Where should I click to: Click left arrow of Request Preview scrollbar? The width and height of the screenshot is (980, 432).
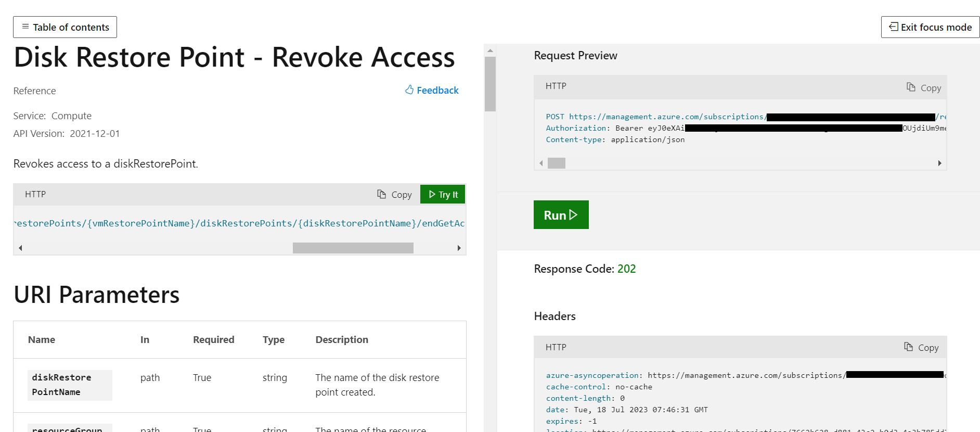[x=541, y=163]
